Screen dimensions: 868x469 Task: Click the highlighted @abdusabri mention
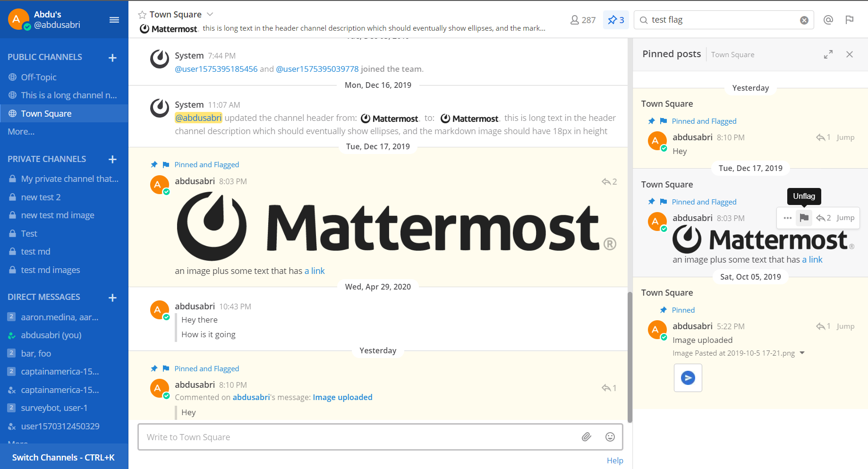(198, 118)
